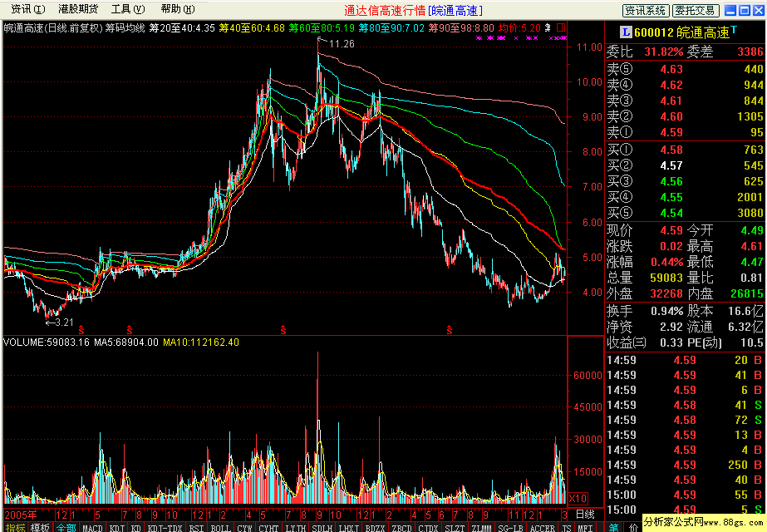This screenshot has height=532, width=767.
Task: Switch to the SLZT indicator tab
Action: (x=455, y=528)
